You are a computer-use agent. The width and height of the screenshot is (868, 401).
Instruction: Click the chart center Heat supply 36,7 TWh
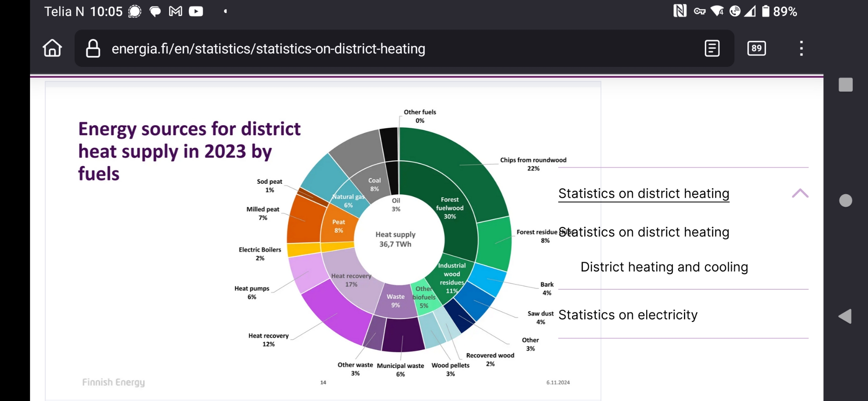[x=395, y=239]
